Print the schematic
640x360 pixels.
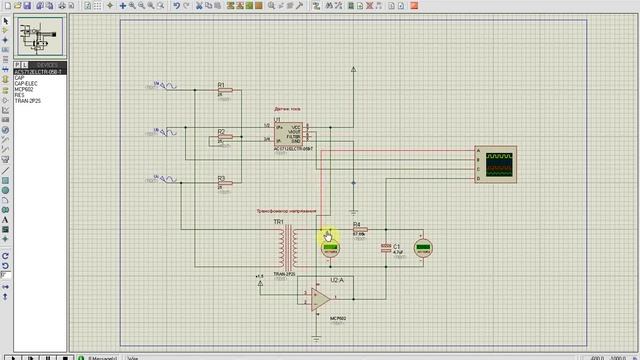62,6
